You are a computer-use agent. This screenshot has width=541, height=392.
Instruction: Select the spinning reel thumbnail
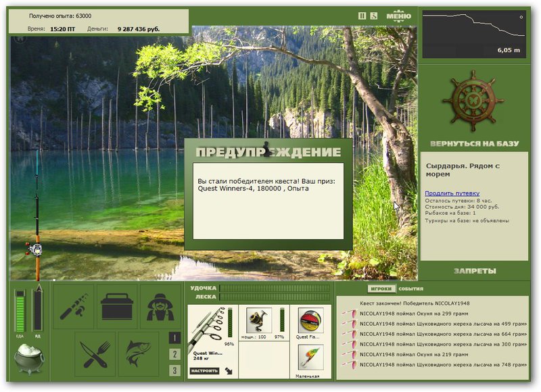pos(259,320)
